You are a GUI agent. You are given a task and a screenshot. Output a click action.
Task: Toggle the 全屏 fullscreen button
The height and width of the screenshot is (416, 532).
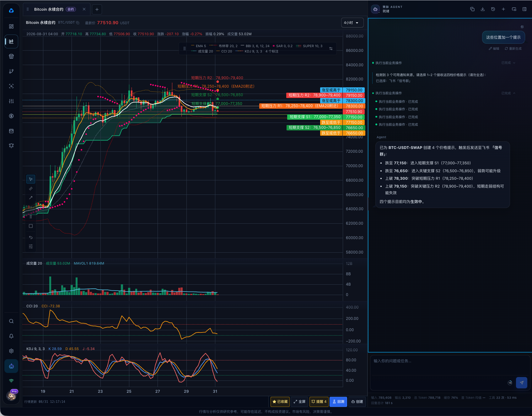point(299,402)
